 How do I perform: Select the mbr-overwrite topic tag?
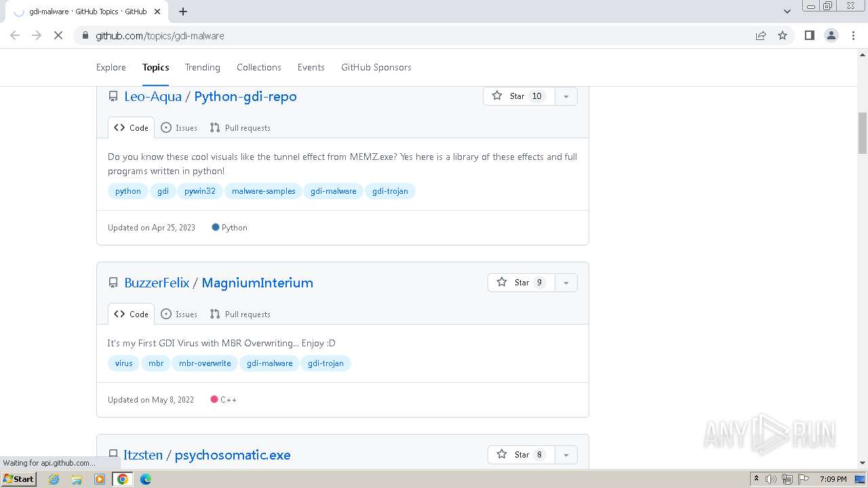pyautogui.click(x=205, y=363)
